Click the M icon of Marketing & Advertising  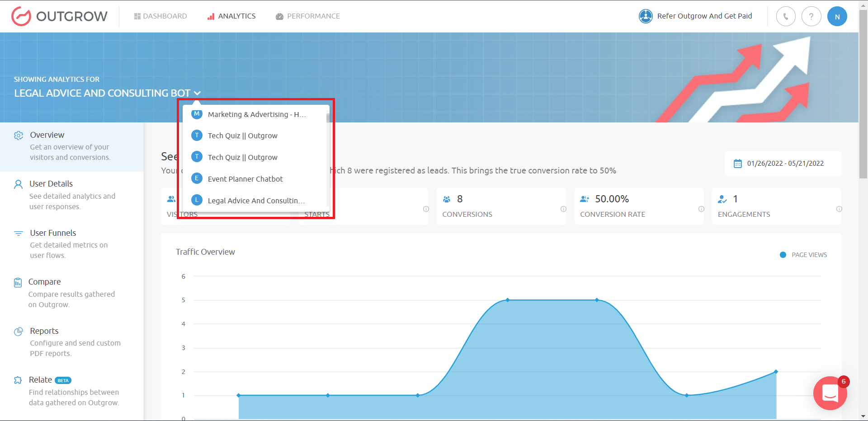[197, 114]
